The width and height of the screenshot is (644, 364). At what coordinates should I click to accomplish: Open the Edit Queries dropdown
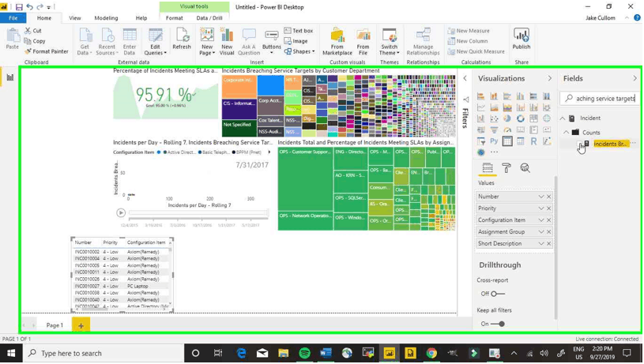click(x=155, y=41)
